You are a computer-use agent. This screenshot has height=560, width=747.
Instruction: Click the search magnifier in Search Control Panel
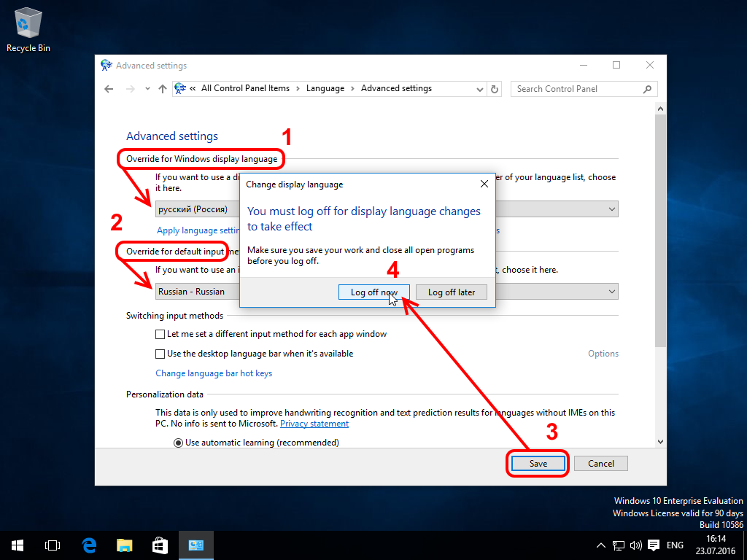tap(646, 88)
